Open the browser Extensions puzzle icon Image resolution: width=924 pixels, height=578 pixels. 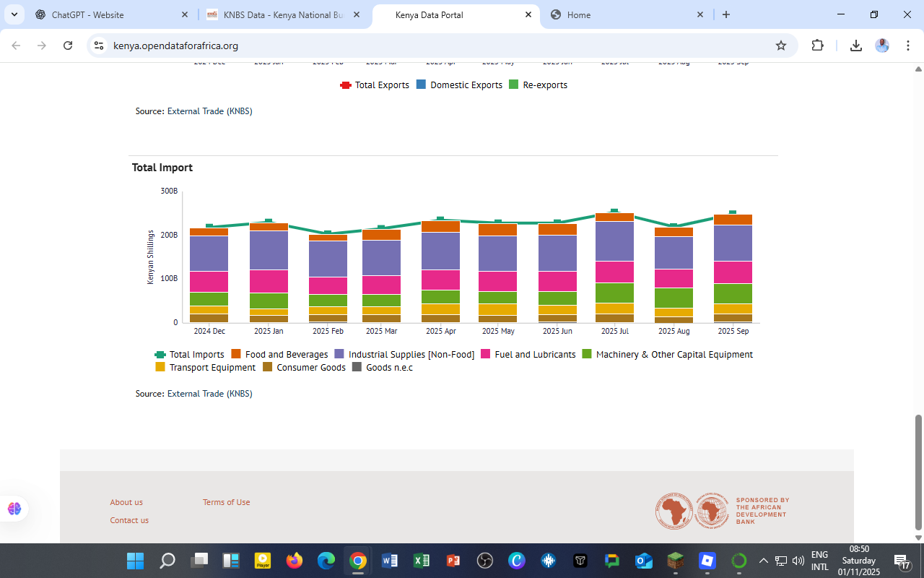tap(817, 45)
